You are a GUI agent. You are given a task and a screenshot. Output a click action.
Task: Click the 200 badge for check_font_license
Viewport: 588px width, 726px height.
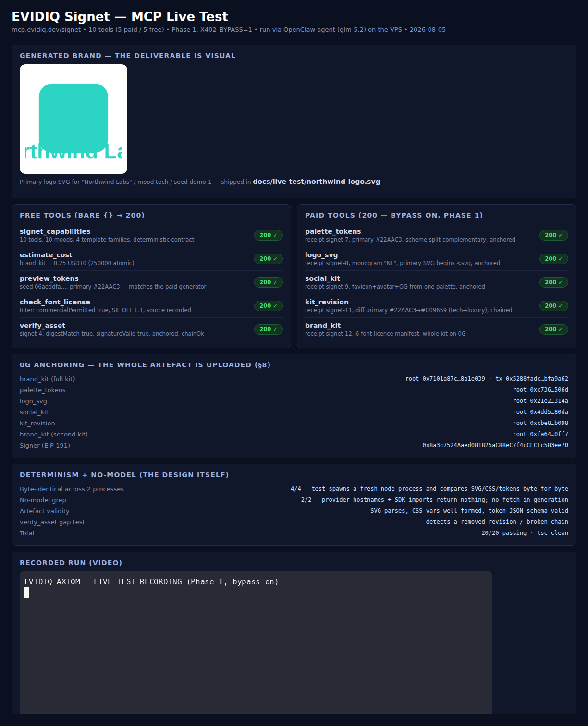coord(269,306)
